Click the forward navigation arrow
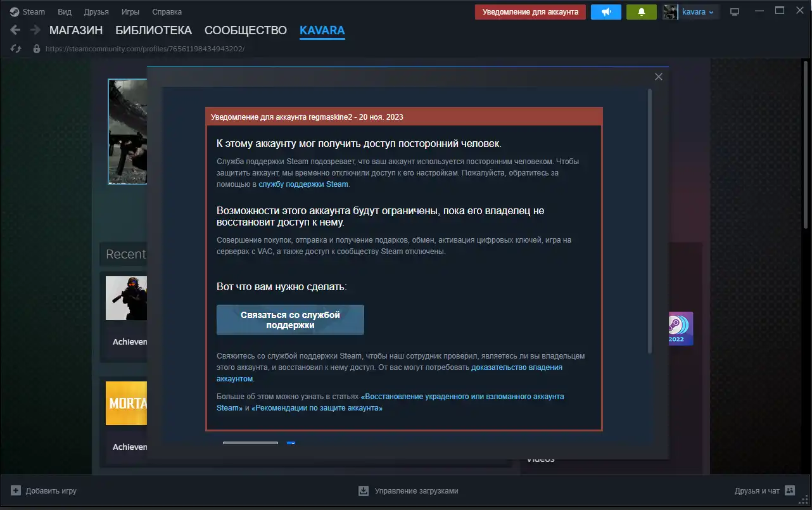The image size is (812, 510). [35, 30]
